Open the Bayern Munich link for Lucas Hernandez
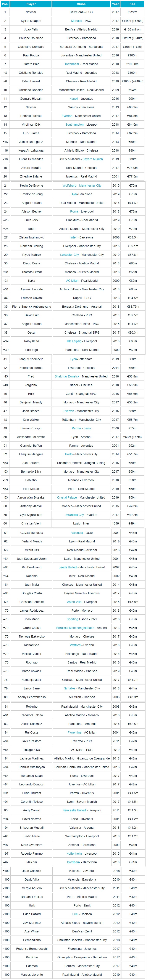This screenshot has width=147, height=980. (x=92, y=159)
